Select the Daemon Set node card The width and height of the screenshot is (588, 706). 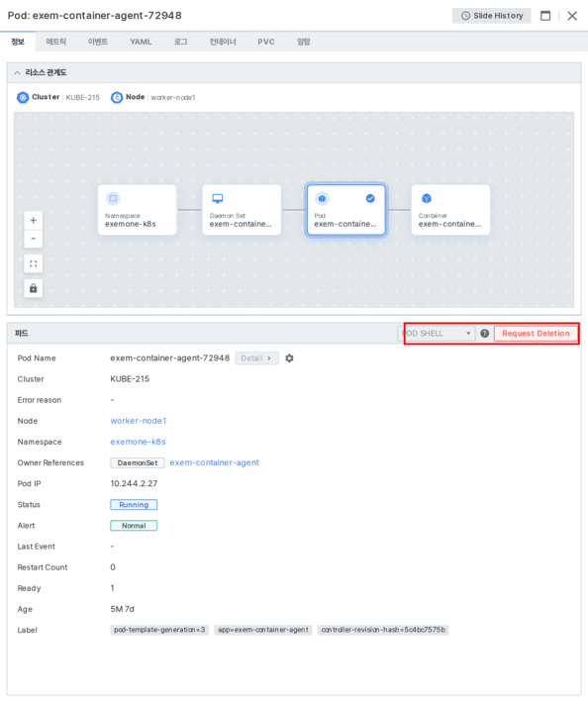tap(242, 210)
